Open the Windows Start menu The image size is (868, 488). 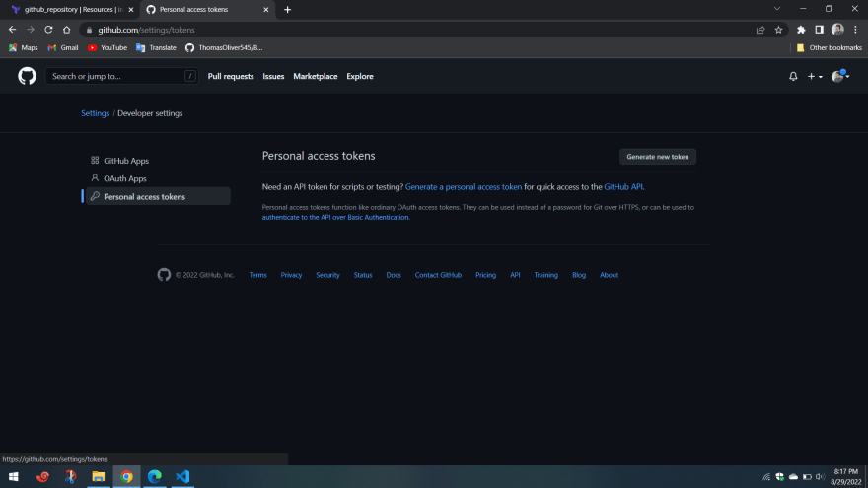[13, 476]
